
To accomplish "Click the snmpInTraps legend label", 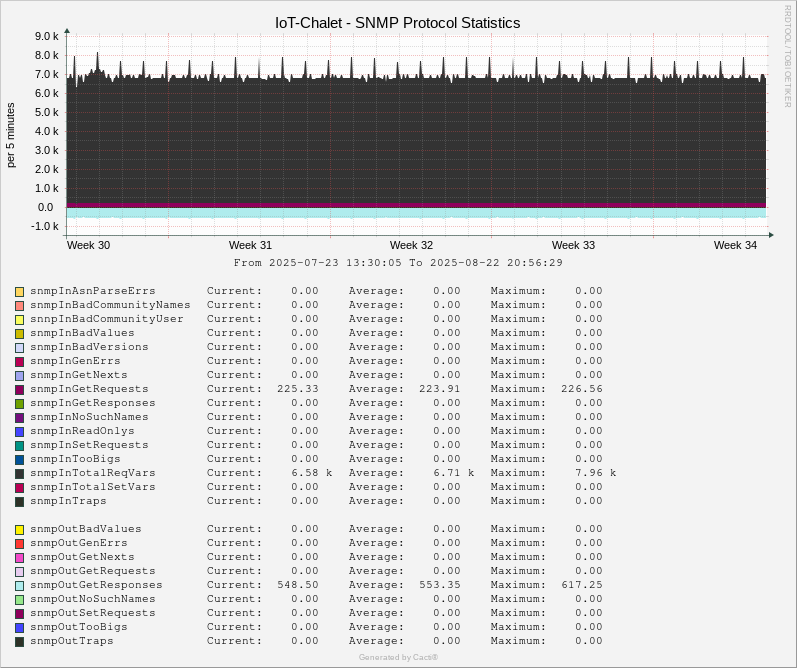I will pos(68,501).
